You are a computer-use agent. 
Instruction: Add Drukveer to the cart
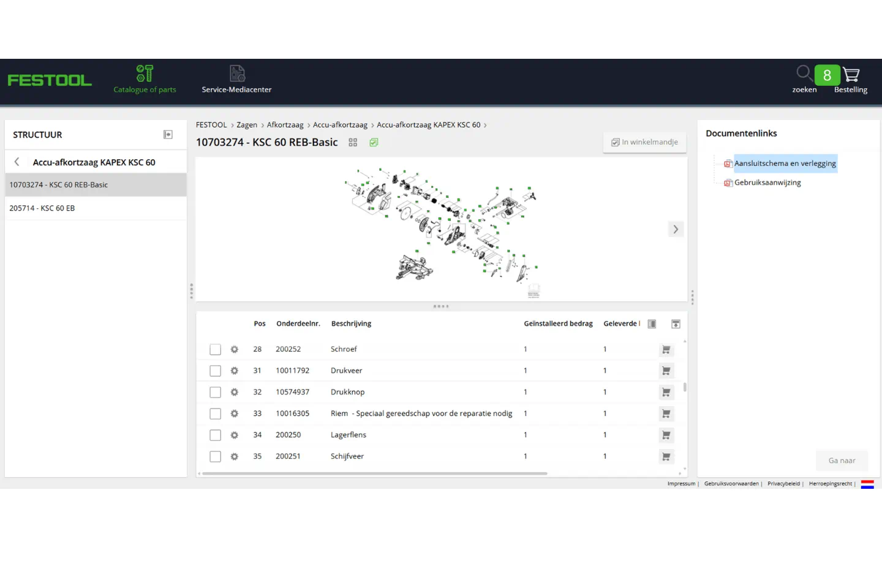coord(666,371)
